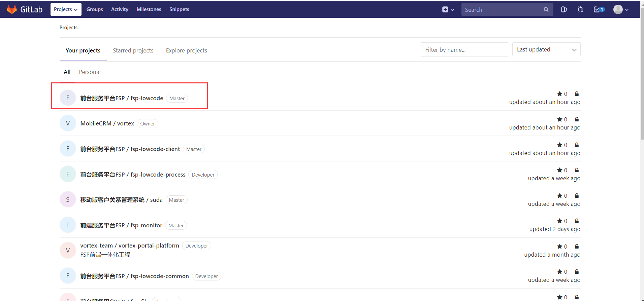This screenshot has width=644, height=301.
Task: Click the star icon on suda row
Action: 559,196
